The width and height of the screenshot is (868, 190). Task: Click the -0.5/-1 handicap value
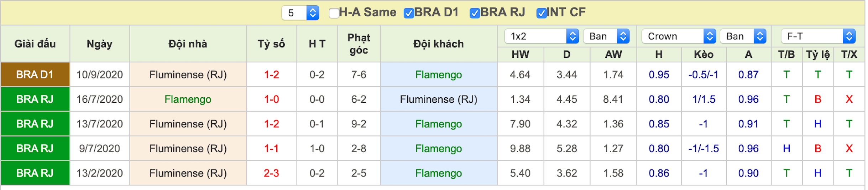click(x=704, y=75)
